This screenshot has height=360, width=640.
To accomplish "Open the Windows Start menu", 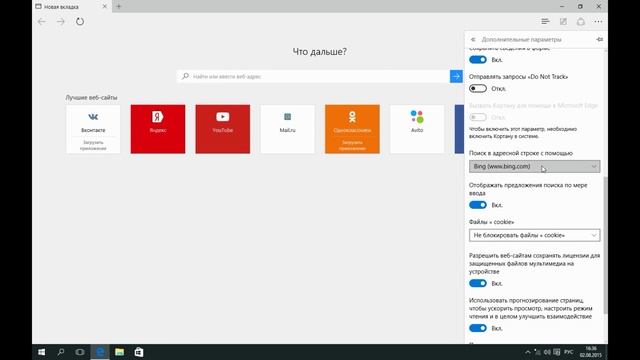I will click(x=42, y=352).
